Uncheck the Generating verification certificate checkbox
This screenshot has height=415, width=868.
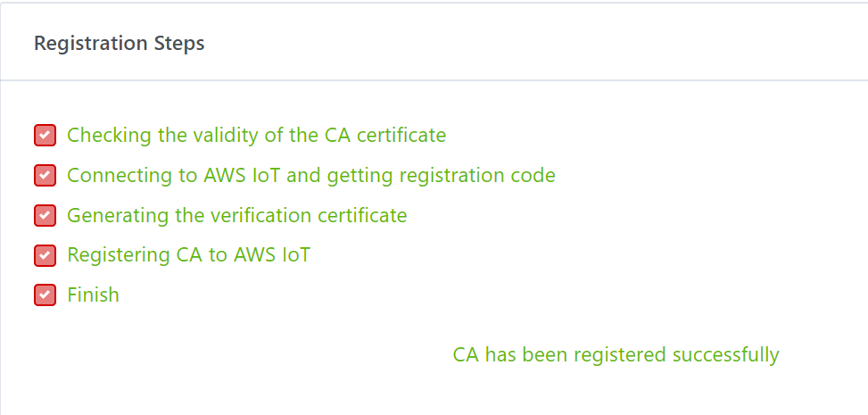(45, 216)
